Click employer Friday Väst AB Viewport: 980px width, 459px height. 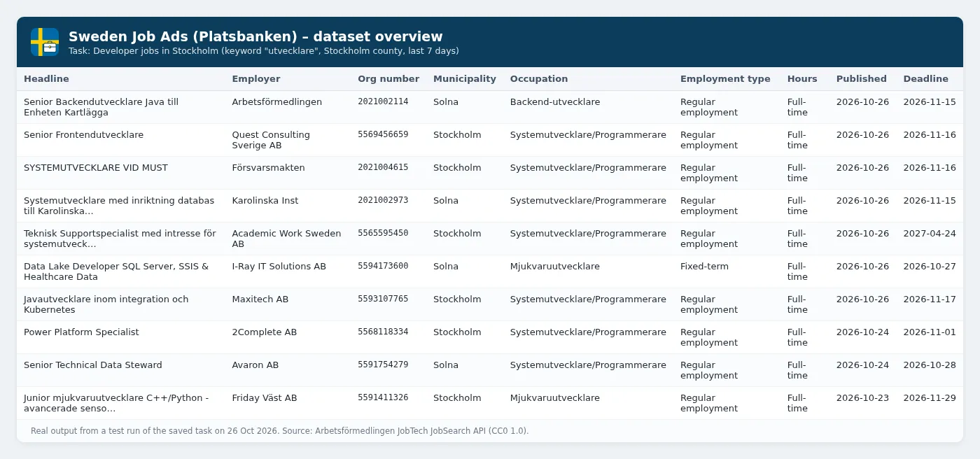pos(265,398)
